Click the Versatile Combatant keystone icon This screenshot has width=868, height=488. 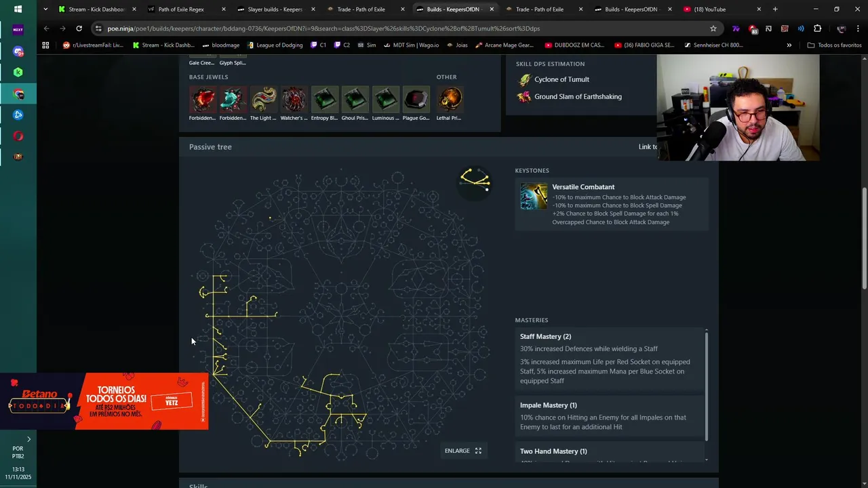point(534,196)
